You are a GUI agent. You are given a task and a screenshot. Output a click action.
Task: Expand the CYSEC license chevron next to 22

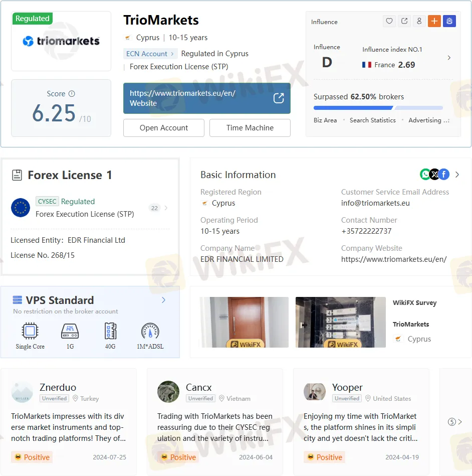tap(166, 208)
